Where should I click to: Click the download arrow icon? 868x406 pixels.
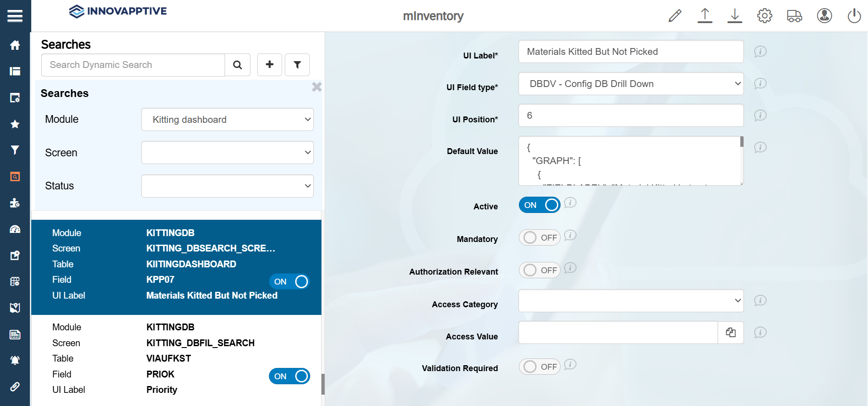(x=734, y=16)
